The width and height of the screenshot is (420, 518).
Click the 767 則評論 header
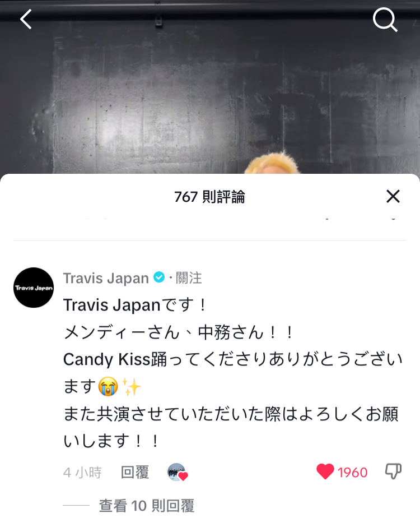click(x=209, y=197)
